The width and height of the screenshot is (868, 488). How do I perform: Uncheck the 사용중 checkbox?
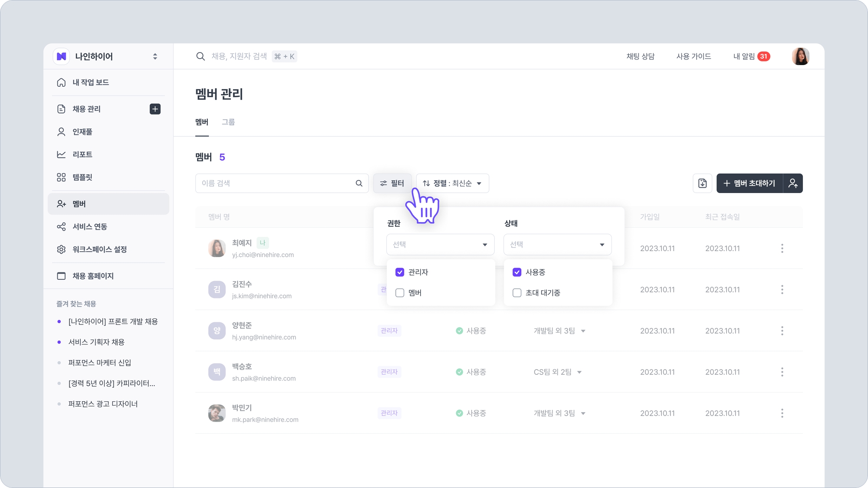point(517,272)
